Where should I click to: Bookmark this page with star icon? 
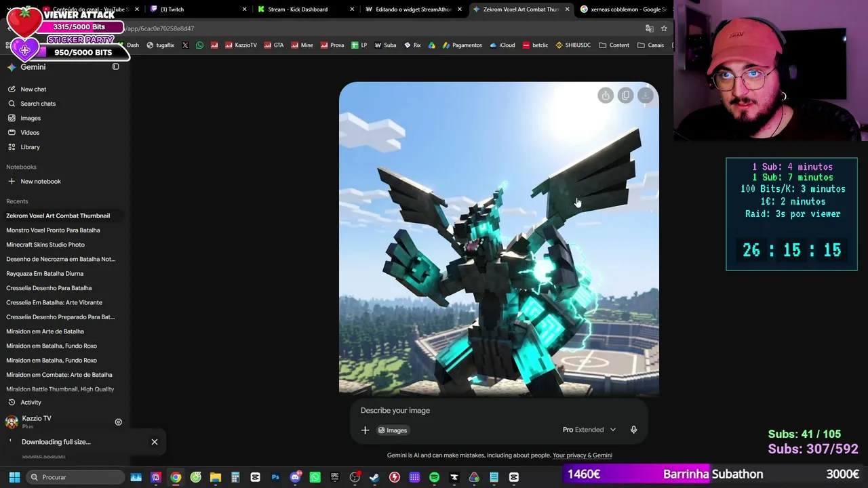(664, 28)
